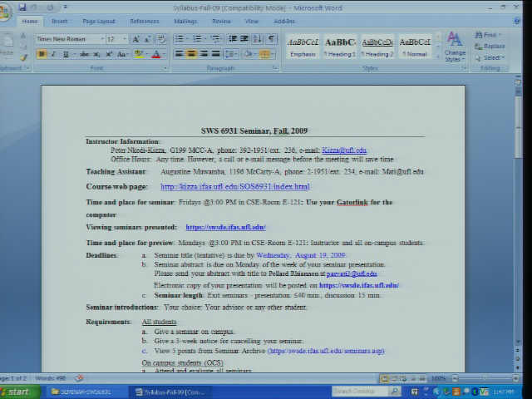The image size is (532, 399).
Task: Click the Desktop Search magnifier icon
Action: [395, 392]
